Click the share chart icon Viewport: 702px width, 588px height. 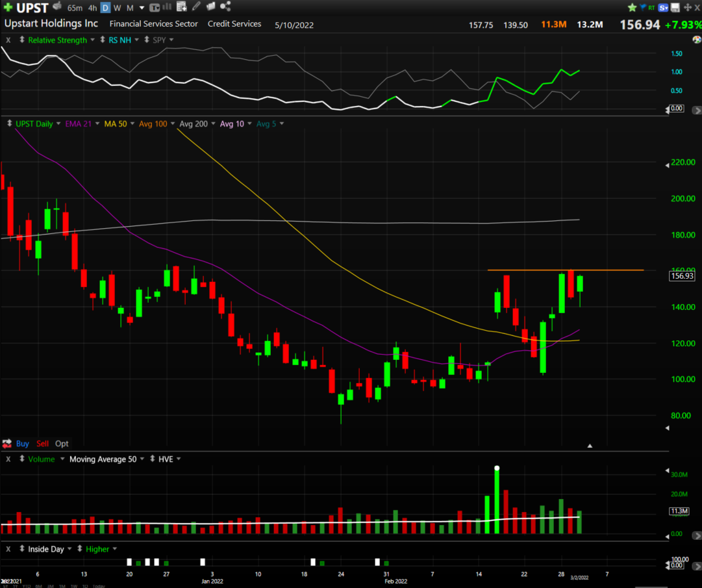point(225,6)
